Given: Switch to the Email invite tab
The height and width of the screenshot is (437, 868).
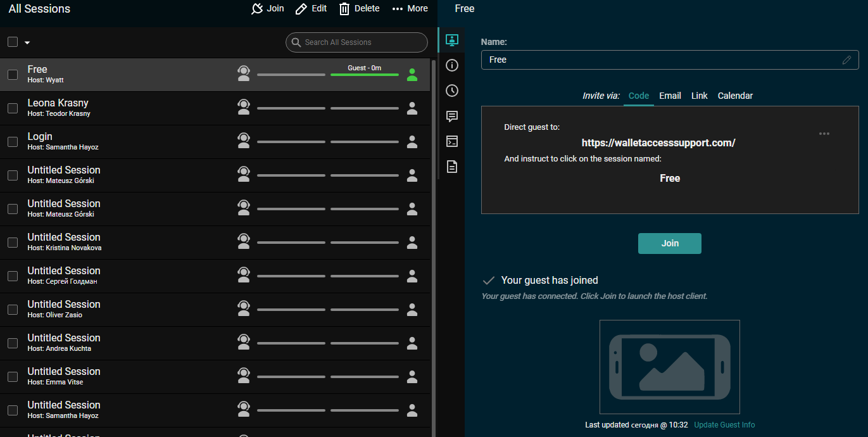Looking at the screenshot, I should tap(670, 96).
